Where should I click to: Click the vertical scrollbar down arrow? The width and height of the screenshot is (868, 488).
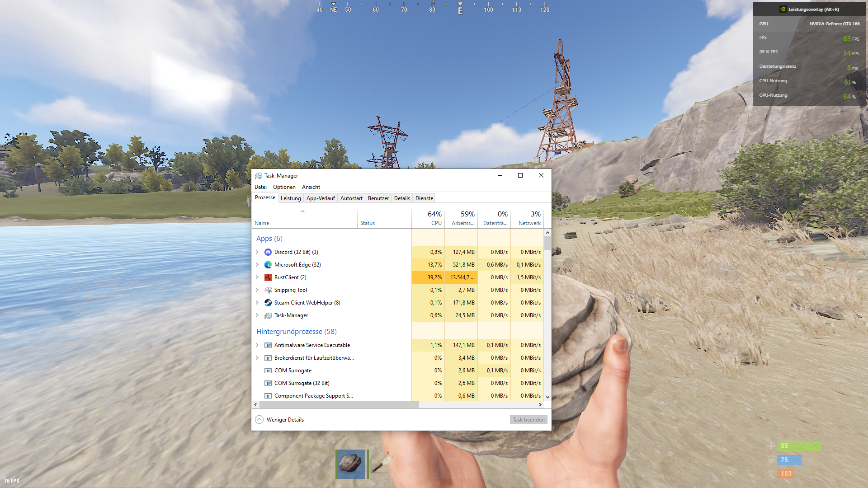547,397
